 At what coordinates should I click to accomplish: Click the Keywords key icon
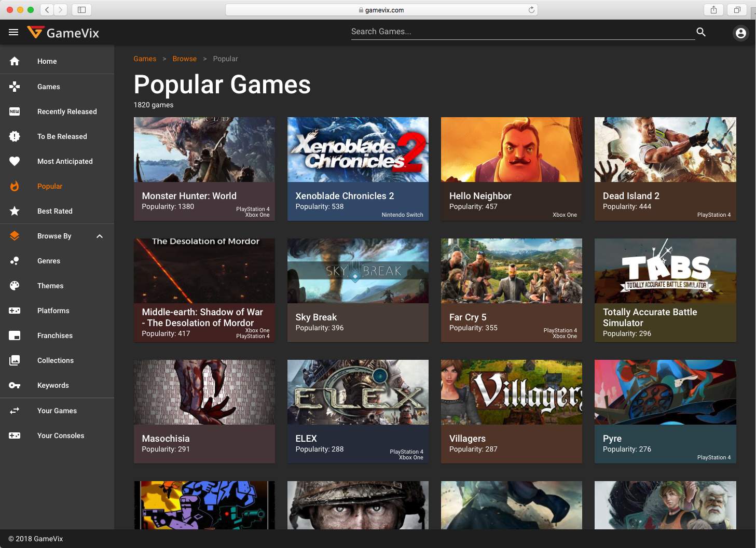tap(15, 385)
